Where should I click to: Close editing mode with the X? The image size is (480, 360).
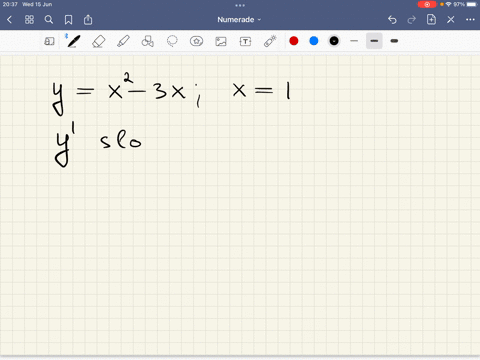pyautogui.click(x=451, y=20)
